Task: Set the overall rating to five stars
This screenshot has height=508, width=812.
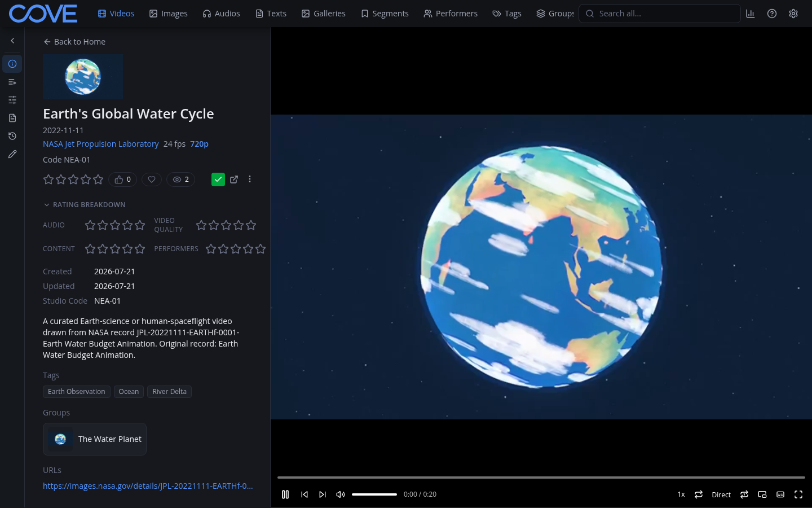Action: tap(98, 179)
